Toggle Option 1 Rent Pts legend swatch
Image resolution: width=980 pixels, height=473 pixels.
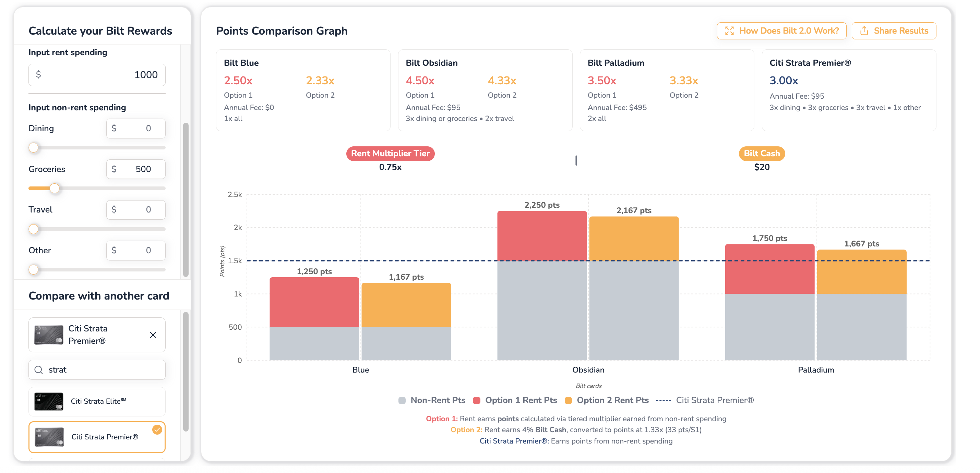(x=476, y=400)
